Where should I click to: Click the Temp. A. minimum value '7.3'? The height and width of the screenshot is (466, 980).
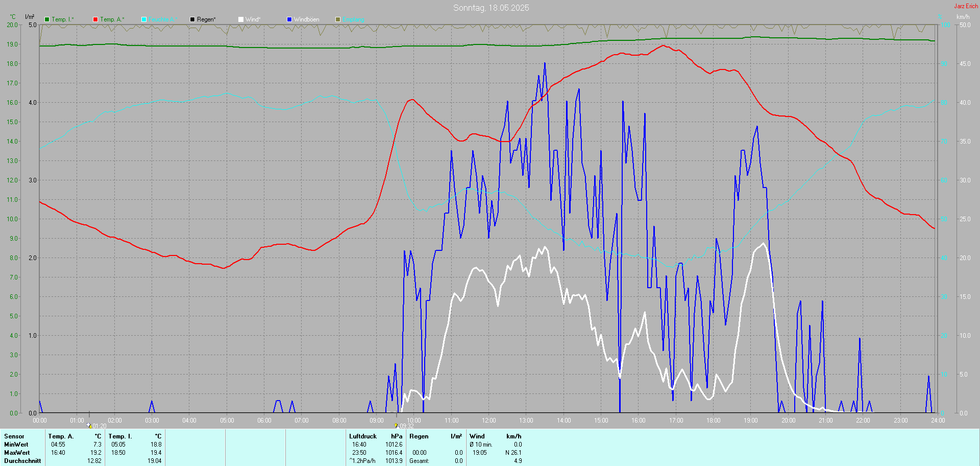[97, 445]
